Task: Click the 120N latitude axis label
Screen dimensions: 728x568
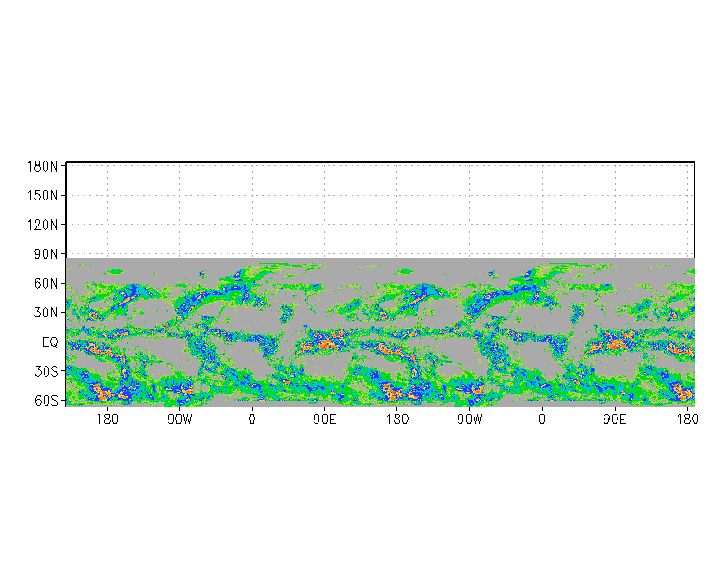Action: coord(43,225)
